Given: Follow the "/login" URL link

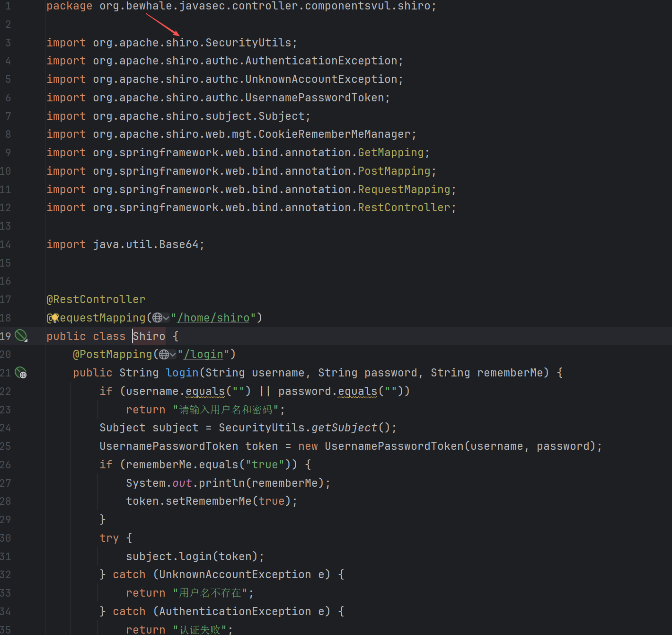Looking at the screenshot, I should 203,354.
